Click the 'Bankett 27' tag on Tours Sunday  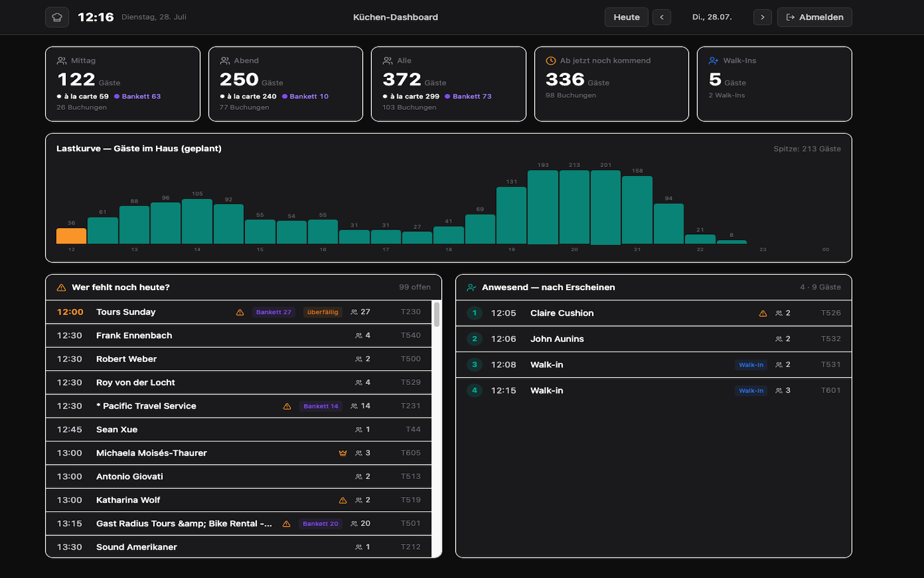(x=274, y=312)
